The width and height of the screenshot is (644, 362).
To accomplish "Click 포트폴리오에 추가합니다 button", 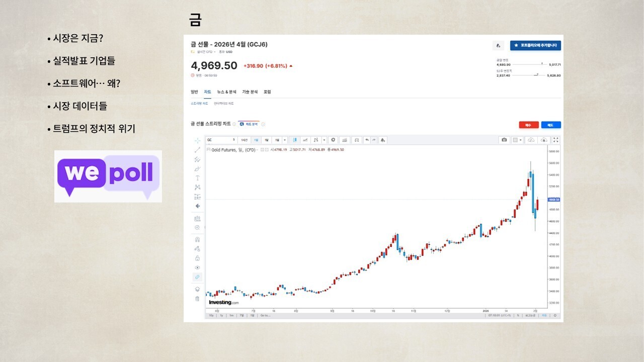I will tap(535, 45).
